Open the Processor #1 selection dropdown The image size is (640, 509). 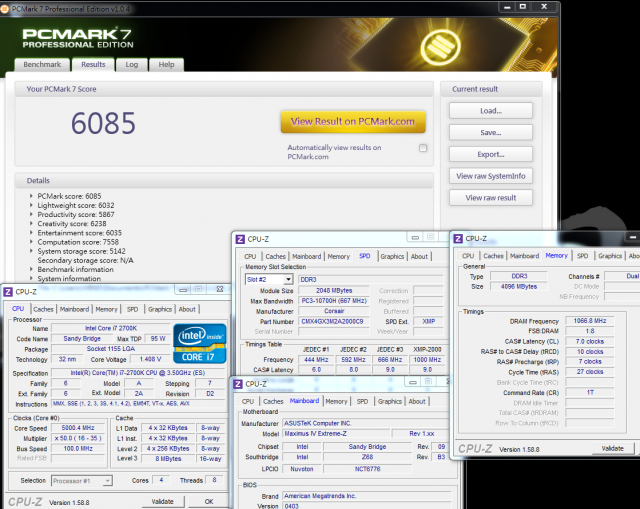[107, 481]
